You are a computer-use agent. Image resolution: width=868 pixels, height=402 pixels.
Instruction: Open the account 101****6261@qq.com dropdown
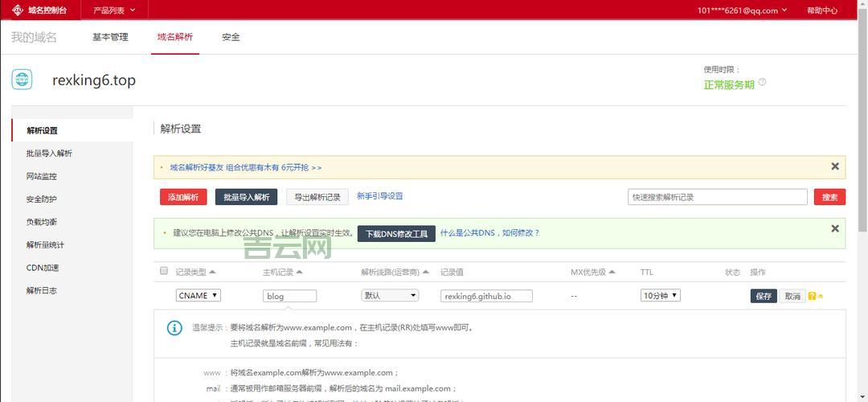coord(742,10)
